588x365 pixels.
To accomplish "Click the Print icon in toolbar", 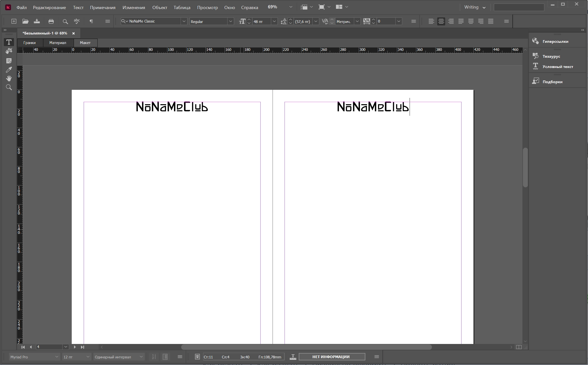I will click(51, 21).
